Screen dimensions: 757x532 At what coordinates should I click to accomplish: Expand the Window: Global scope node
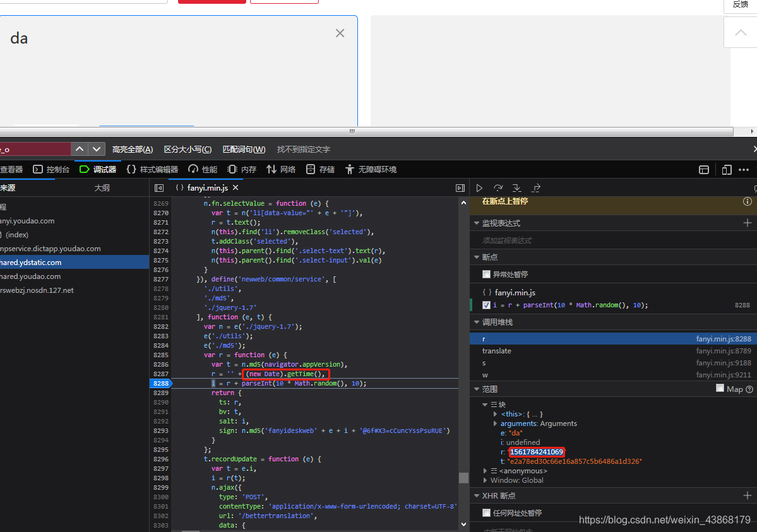coord(485,480)
